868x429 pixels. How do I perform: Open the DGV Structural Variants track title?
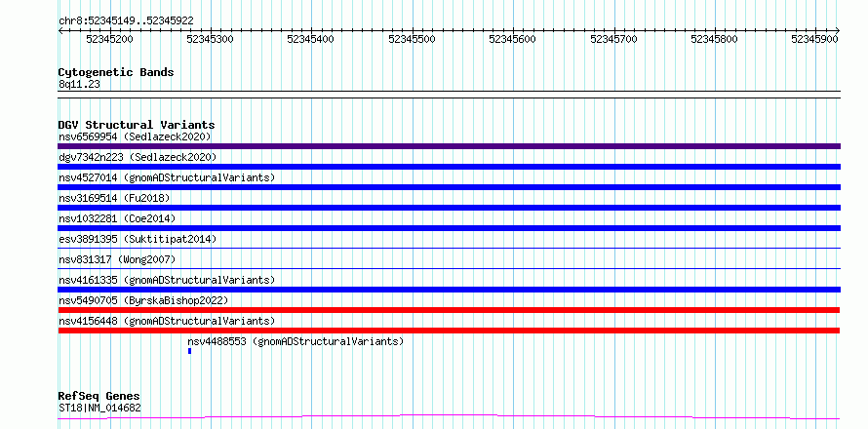[x=137, y=125]
